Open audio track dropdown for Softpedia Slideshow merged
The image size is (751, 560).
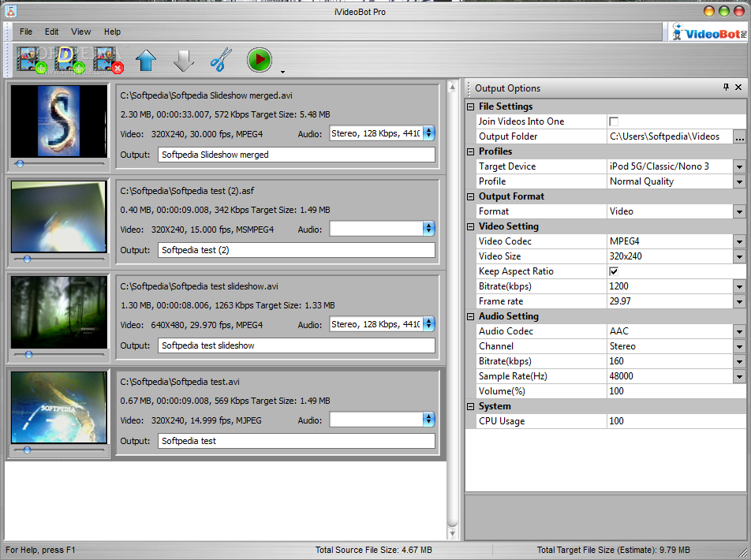[x=428, y=133]
